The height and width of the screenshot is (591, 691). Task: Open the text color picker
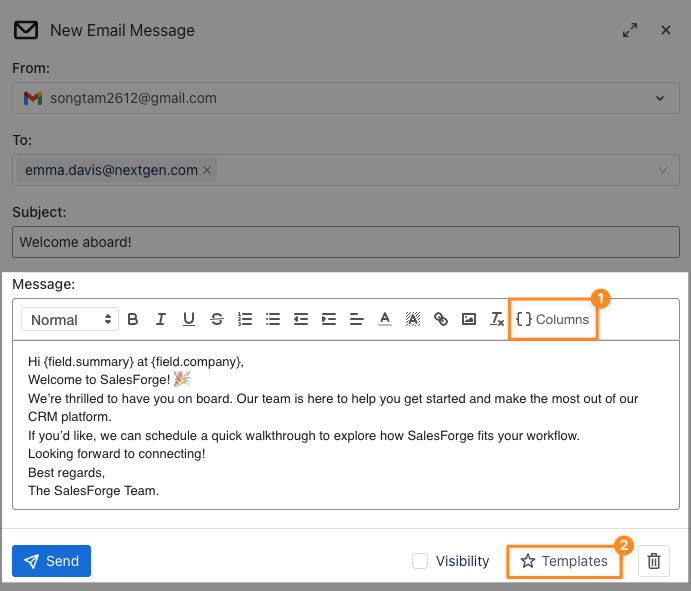[x=385, y=320]
